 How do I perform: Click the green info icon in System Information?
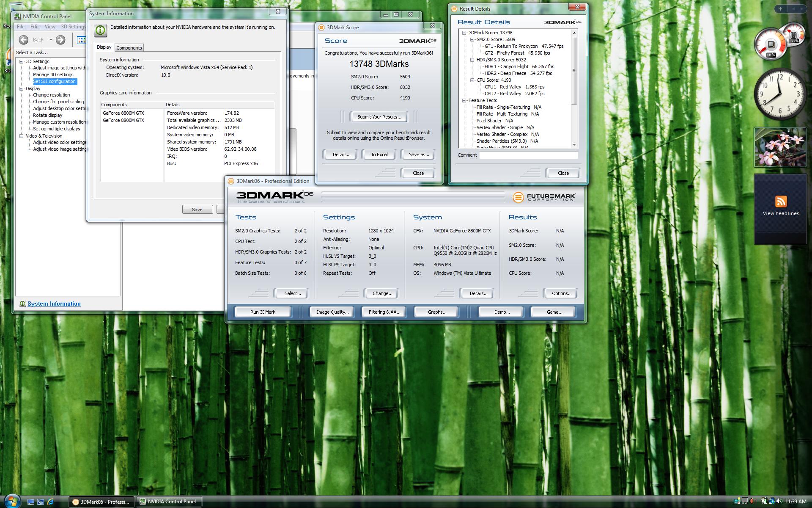pyautogui.click(x=101, y=30)
